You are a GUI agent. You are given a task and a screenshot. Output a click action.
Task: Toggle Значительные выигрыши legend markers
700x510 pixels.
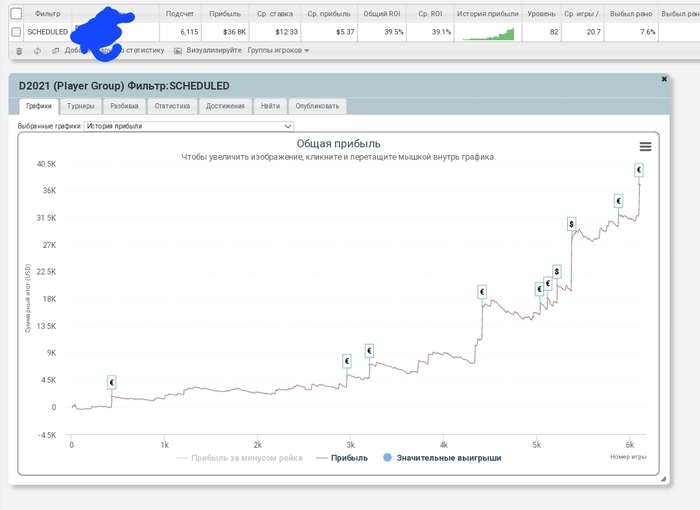[x=442, y=458]
